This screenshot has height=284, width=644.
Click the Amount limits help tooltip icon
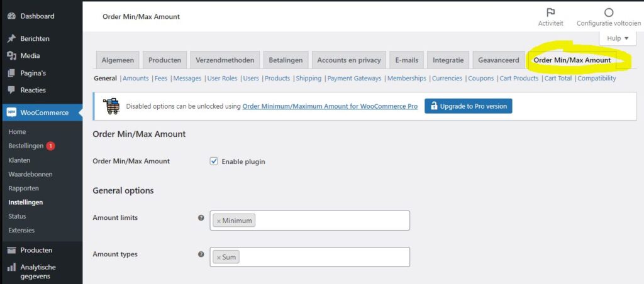(201, 218)
